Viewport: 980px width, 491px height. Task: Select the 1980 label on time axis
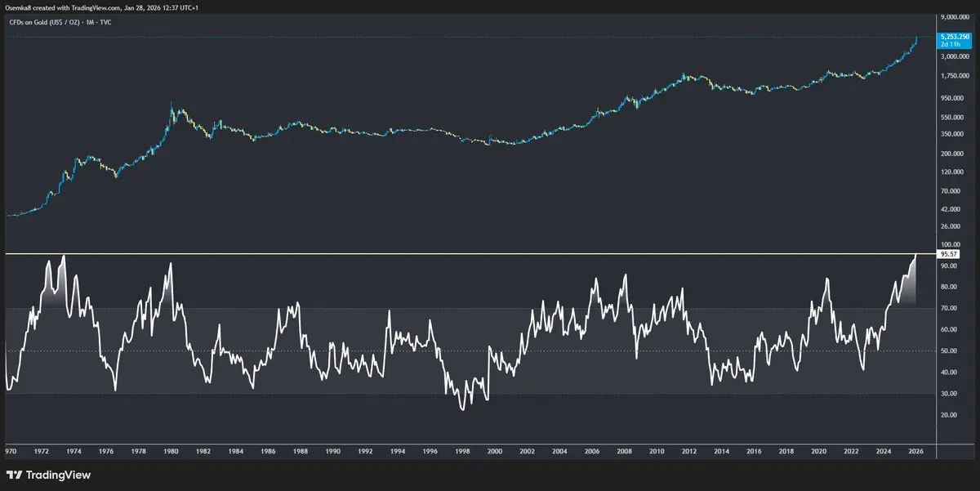(171, 450)
